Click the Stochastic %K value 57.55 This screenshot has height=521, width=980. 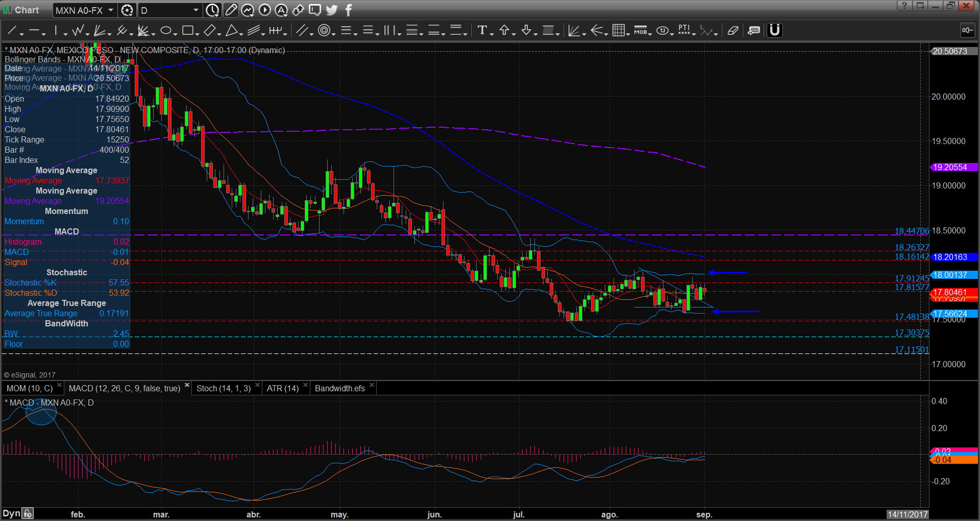[x=118, y=282]
